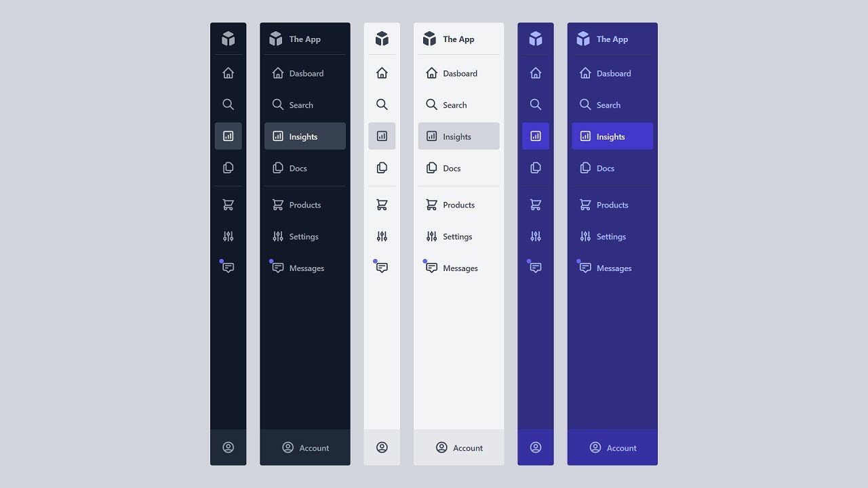
Task: Click the cube logo in the indigo collapsed sidebar
Action: (x=536, y=39)
